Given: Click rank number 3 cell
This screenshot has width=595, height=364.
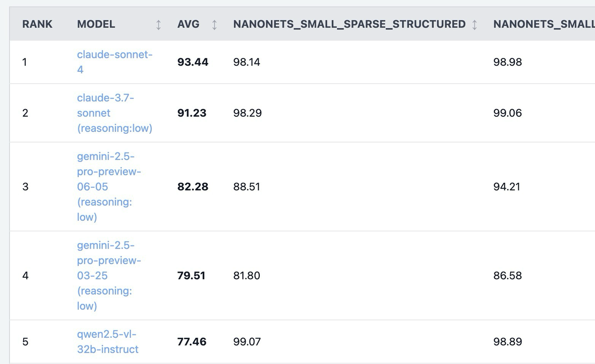Looking at the screenshot, I should (25, 187).
